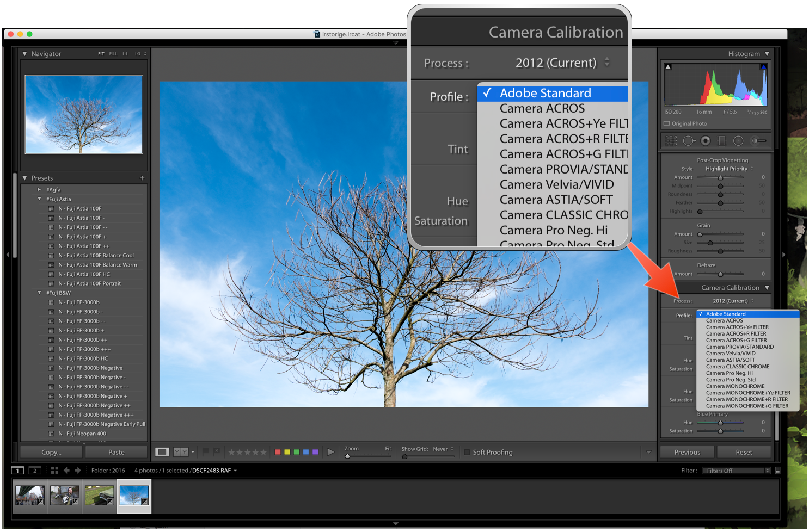Viewport: 809px width, 532px height.
Task: Collapse the #Fuji B&W preset folder
Action: click(x=39, y=293)
